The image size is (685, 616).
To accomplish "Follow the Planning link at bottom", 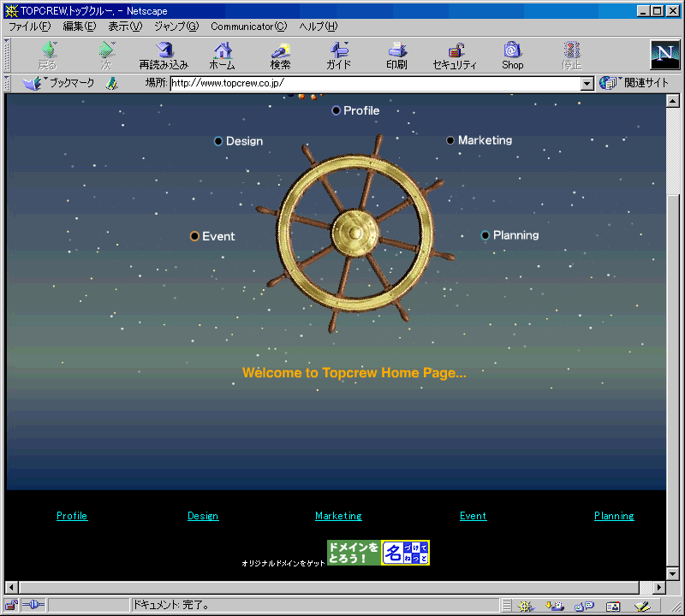I will click(x=614, y=516).
